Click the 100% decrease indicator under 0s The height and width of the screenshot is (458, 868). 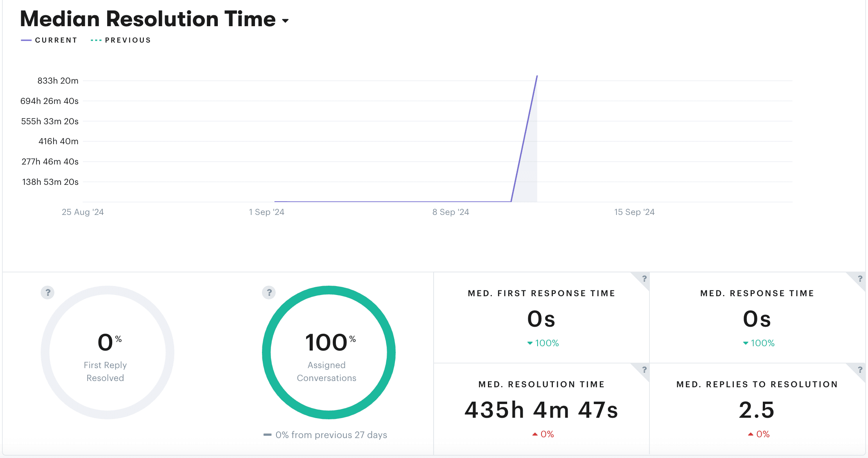(x=543, y=343)
